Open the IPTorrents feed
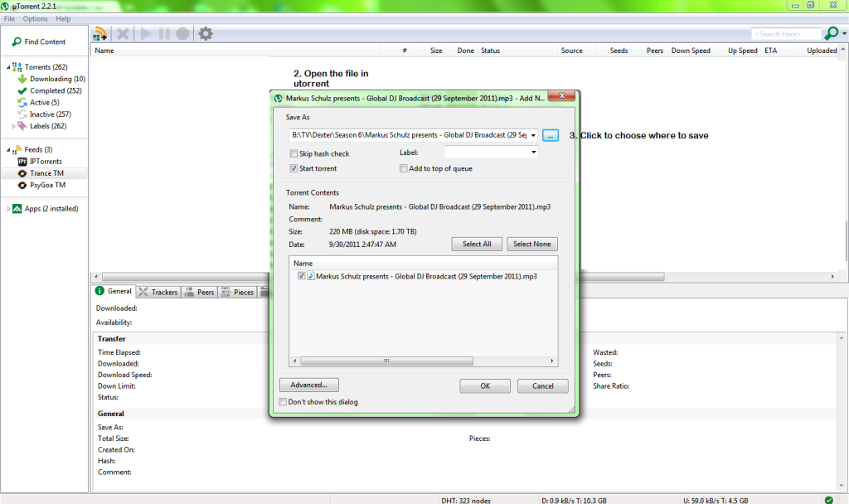849x504 pixels. coord(46,162)
